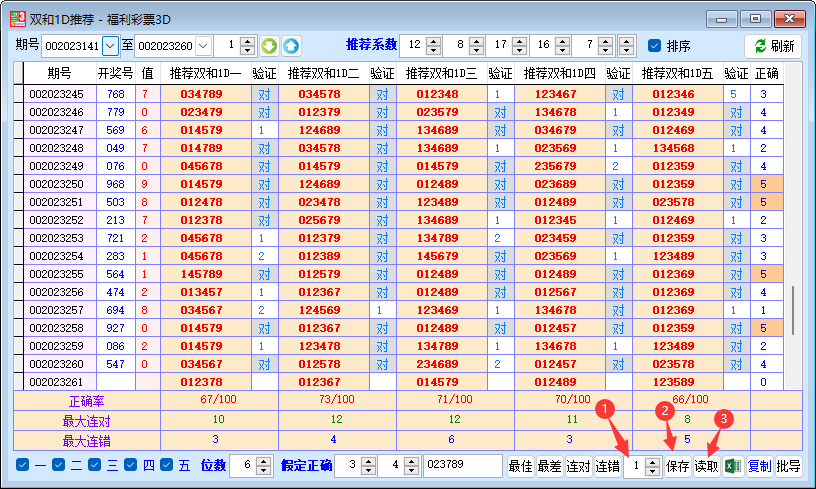
Task: Toggle the 排序 checkbox
Action: point(655,46)
